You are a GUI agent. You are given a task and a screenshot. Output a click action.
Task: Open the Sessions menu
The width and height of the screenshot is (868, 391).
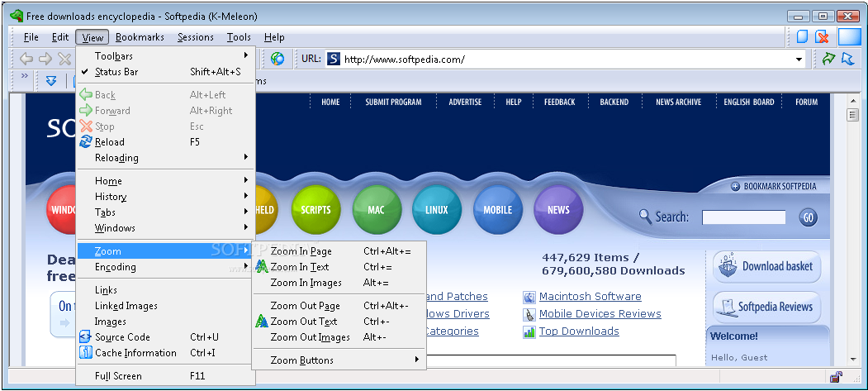point(196,37)
